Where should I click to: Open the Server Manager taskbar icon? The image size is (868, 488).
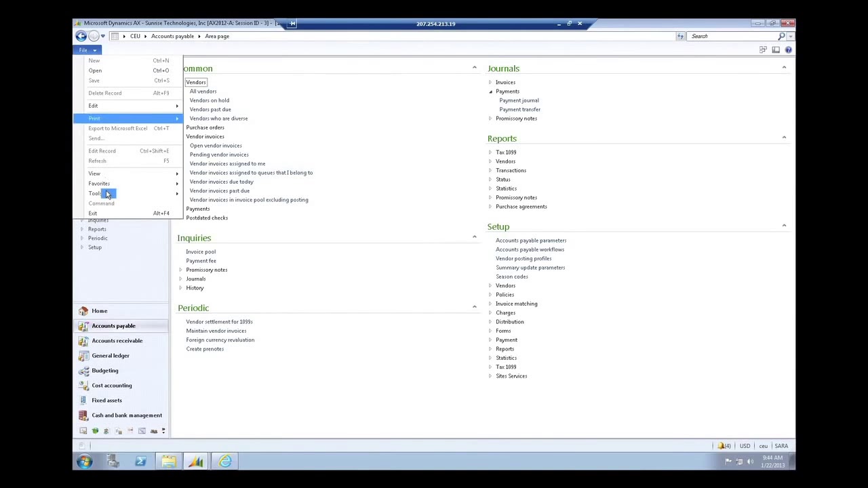[113, 462]
